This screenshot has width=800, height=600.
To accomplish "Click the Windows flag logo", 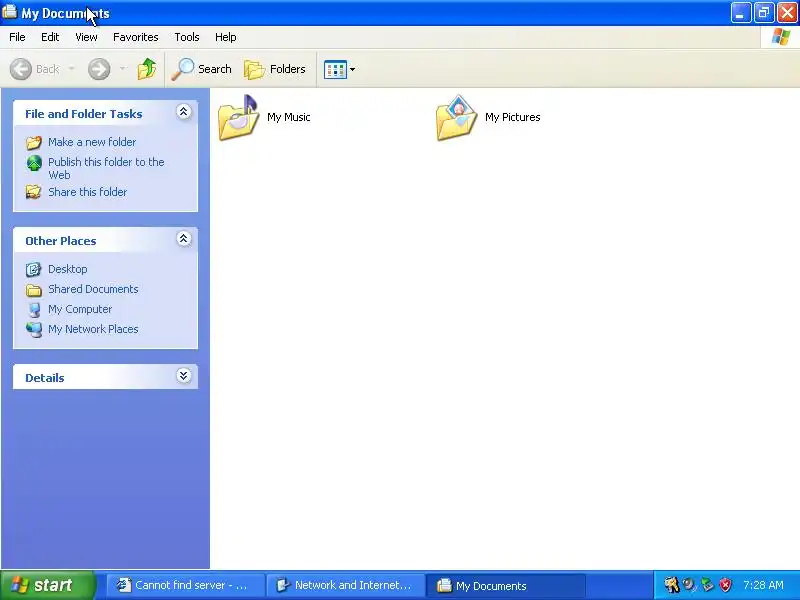I will pos(780,37).
